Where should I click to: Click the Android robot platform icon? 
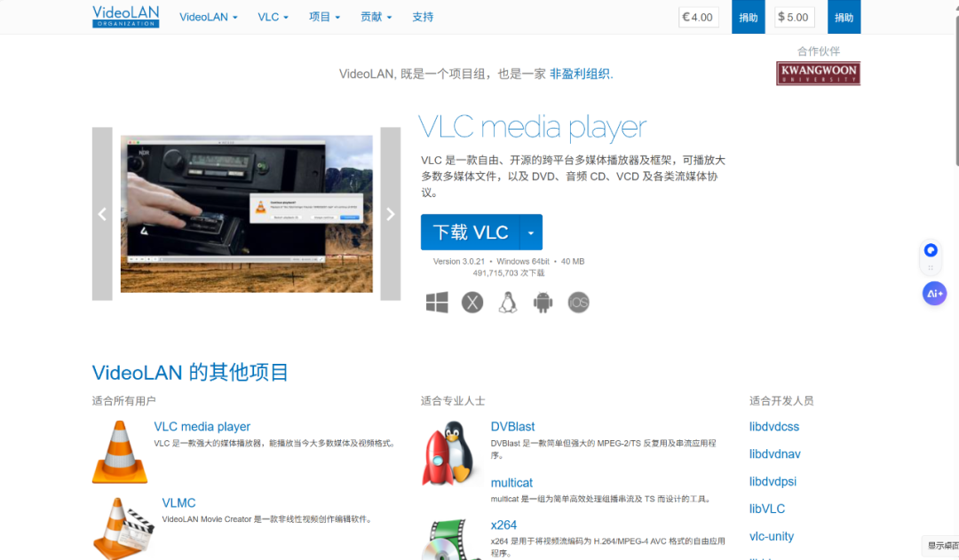pyautogui.click(x=543, y=303)
